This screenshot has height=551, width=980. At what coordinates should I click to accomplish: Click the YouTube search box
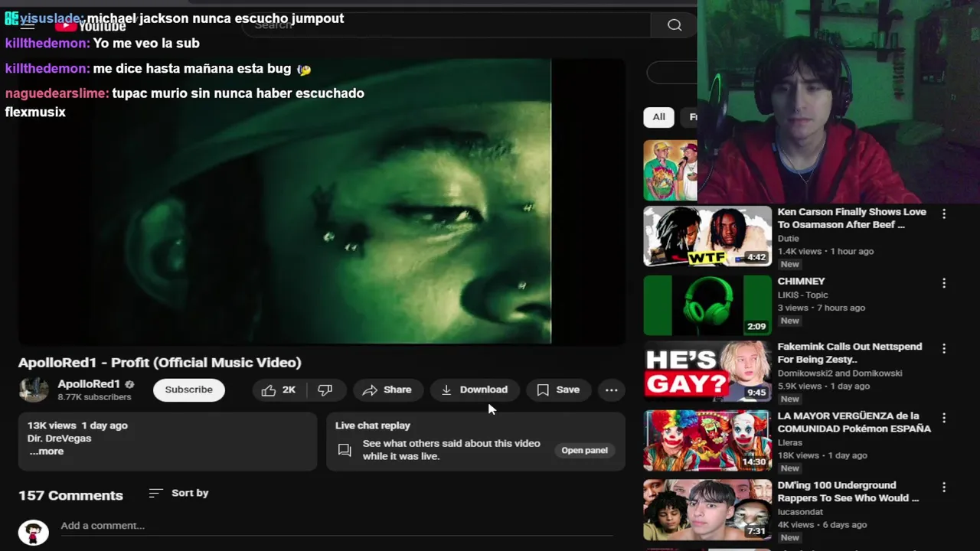pyautogui.click(x=448, y=25)
